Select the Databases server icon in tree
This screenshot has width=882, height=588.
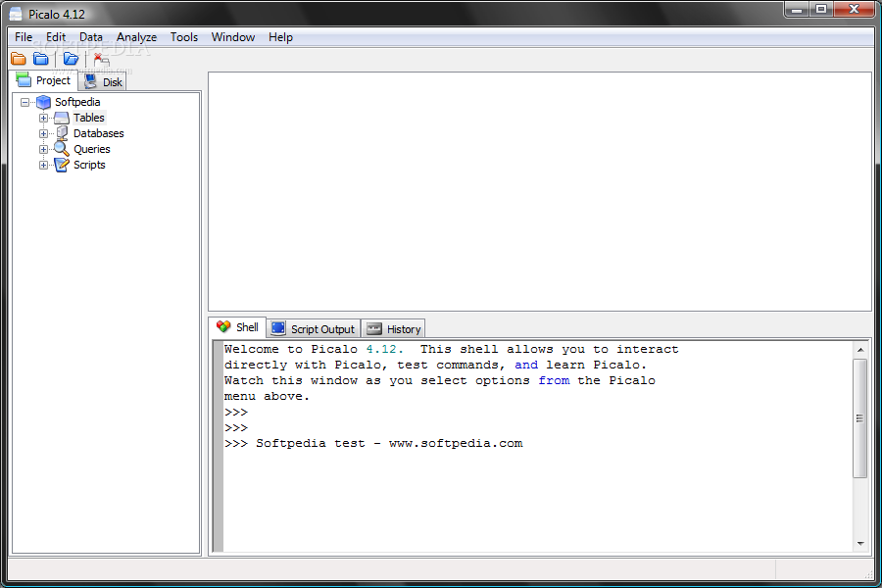62,133
